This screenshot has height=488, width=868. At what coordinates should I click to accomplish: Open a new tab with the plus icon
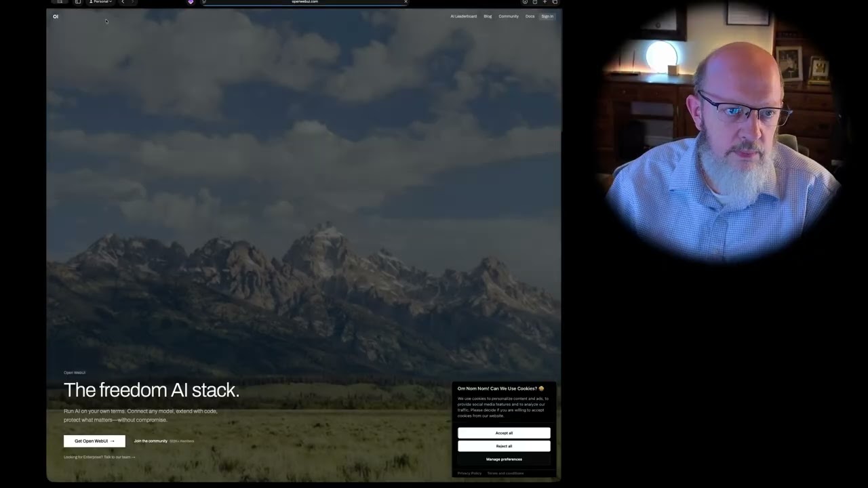point(545,2)
